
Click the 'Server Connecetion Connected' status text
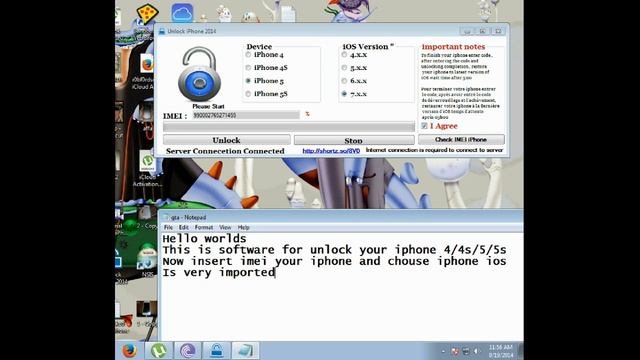tap(225, 151)
